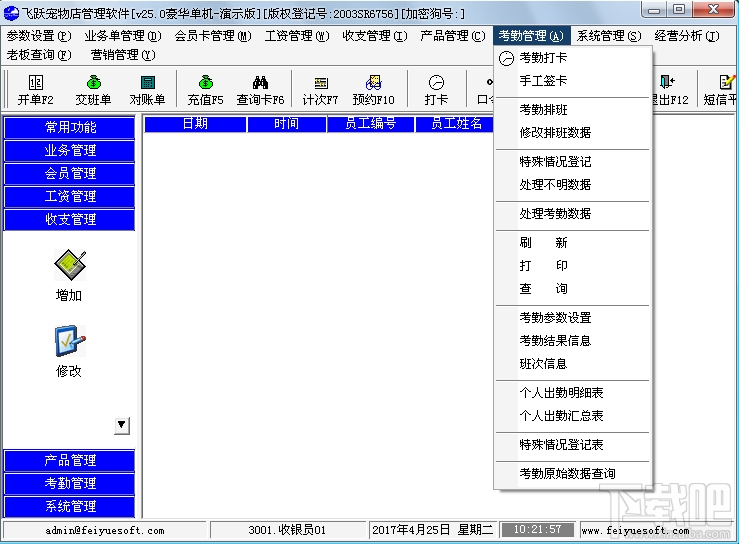Select 特殊情况登记表 menu entry
Viewport: 739px width, 544px height.
[573, 445]
